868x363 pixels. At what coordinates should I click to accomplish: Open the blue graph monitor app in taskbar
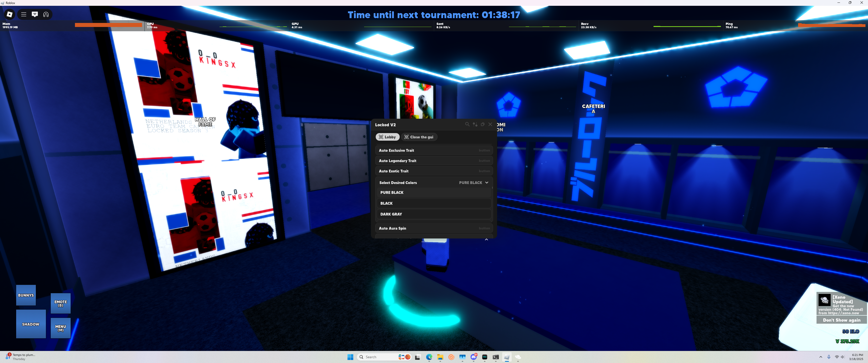(x=462, y=357)
